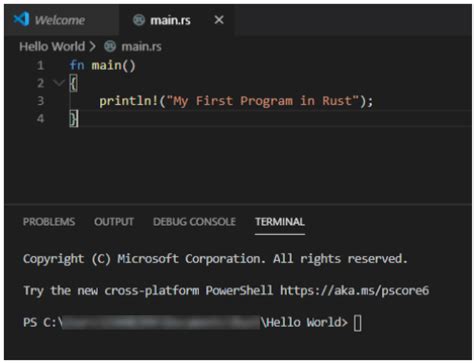Click the Rust file icon on main.rs tab
Screen dimensions: 474x363
point(139,20)
